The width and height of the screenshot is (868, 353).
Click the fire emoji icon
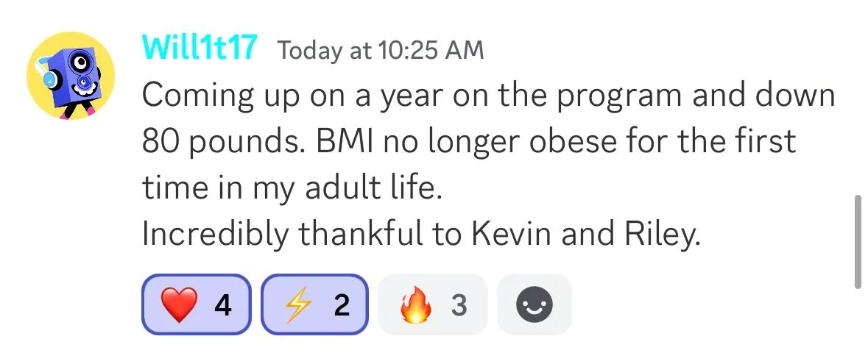414,305
